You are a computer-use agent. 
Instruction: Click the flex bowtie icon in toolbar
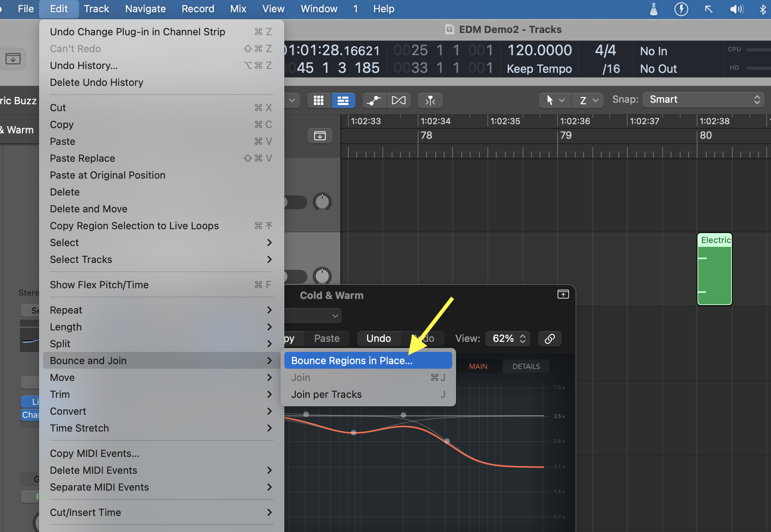click(x=399, y=100)
